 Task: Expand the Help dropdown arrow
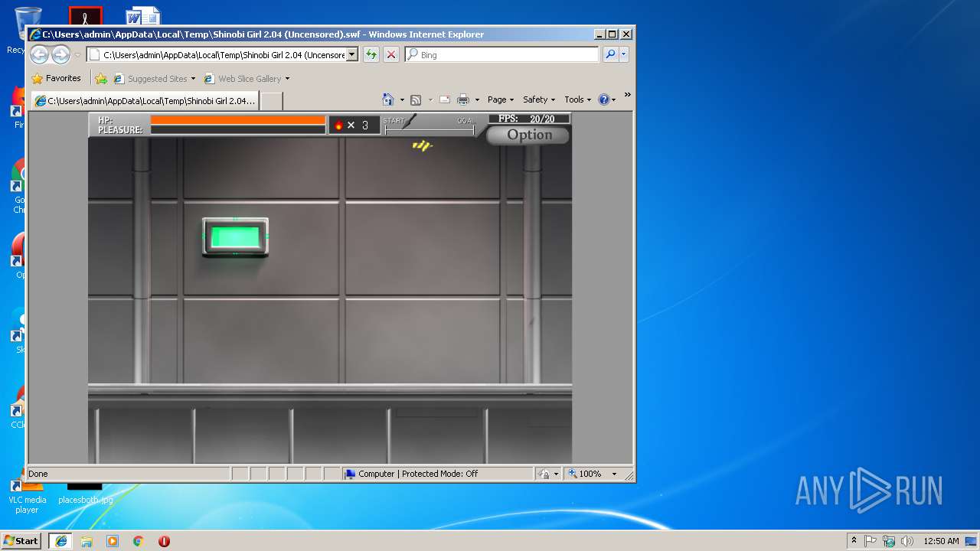point(615,99)
